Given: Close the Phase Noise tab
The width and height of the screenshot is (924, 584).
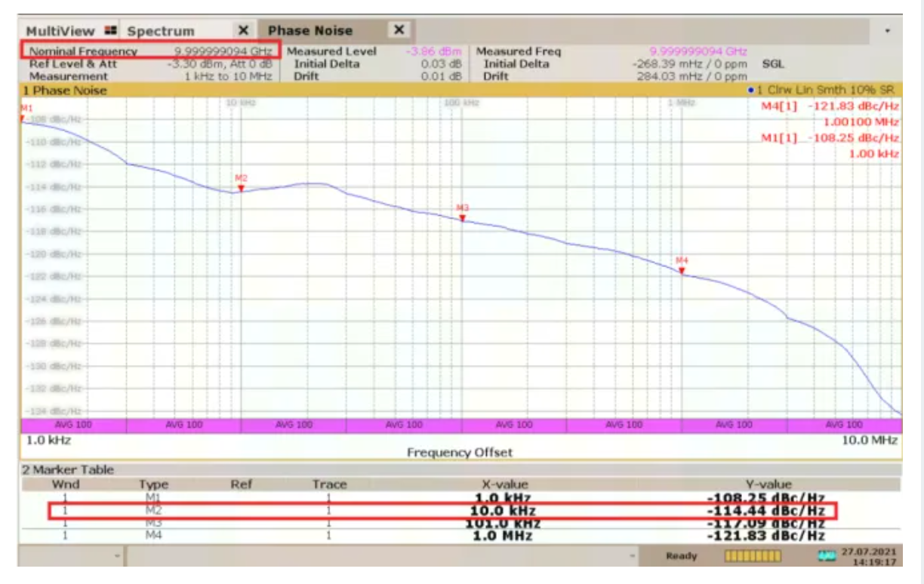Looking at the screenshot, I should click(x=399, y=30).
